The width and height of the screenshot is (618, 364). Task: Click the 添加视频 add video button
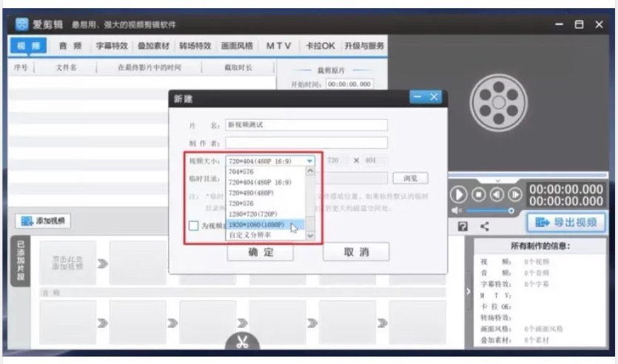[x=44, y=220]
